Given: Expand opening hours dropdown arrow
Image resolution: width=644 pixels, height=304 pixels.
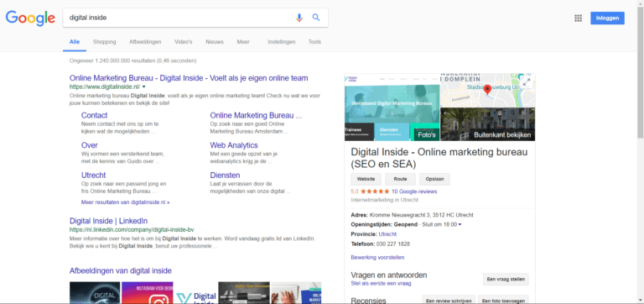Looking at the screenshot, I should coord(460,224).
